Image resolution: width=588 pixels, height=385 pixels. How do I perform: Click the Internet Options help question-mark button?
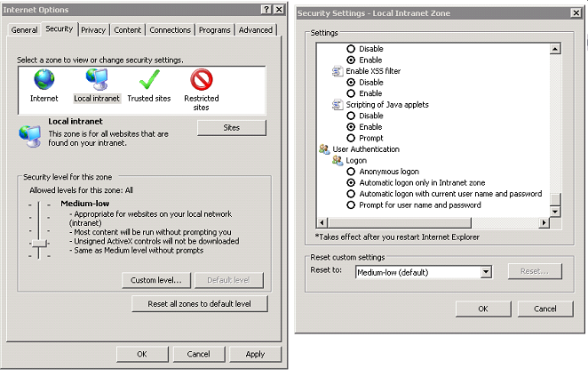pos(266,10)
